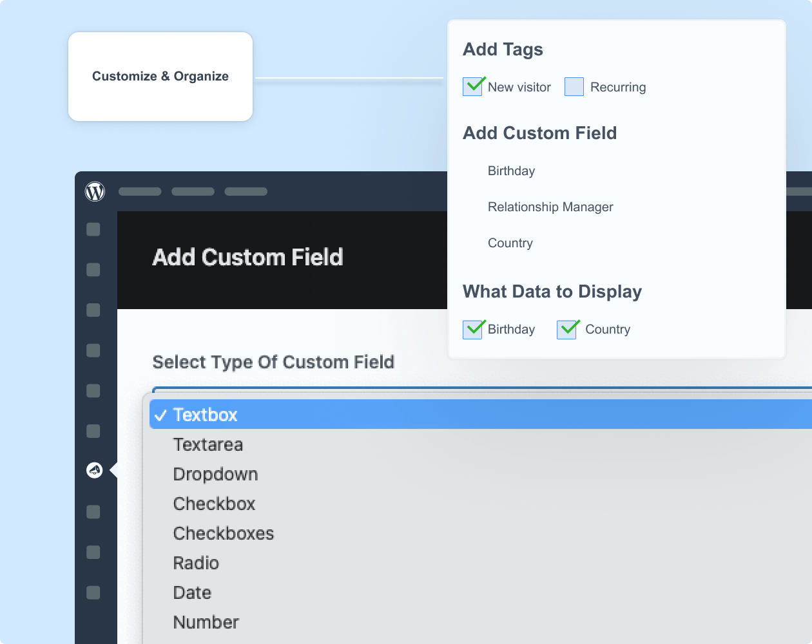
Task: Click the sidebar menu icon just below the megaphone
Action: 93,513
